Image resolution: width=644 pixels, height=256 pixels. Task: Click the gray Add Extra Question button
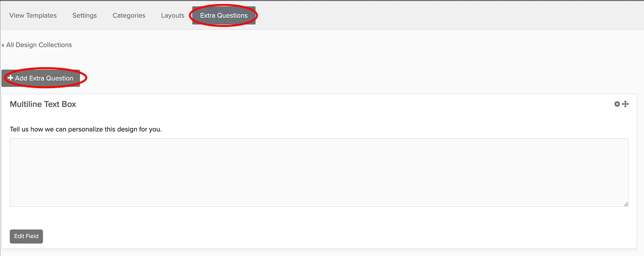tap(41, 78)
